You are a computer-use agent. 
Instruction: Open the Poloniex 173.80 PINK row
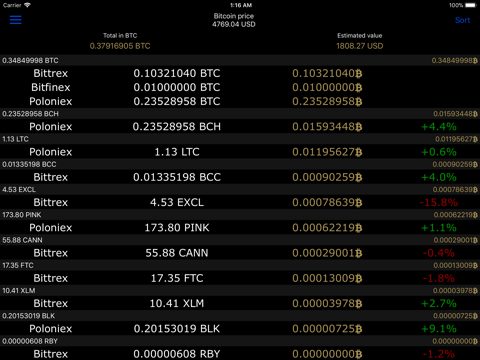(240, 228)
